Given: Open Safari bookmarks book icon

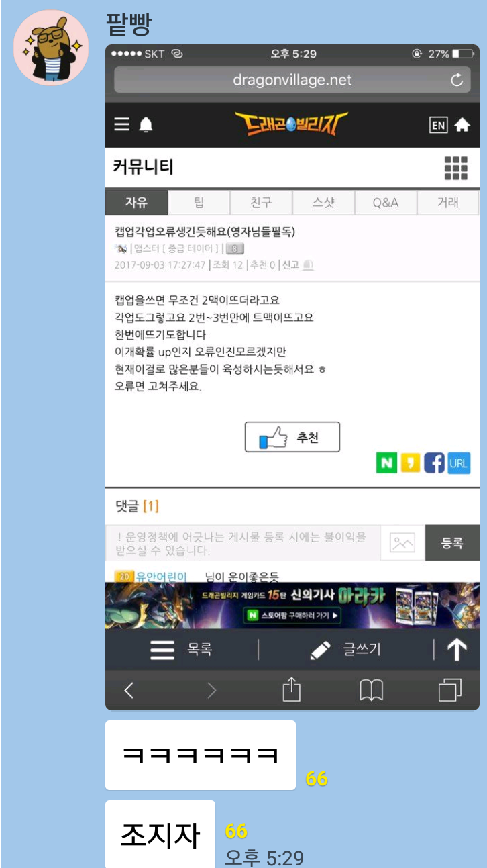Looking at the screenshot, I should coord(371,690).
